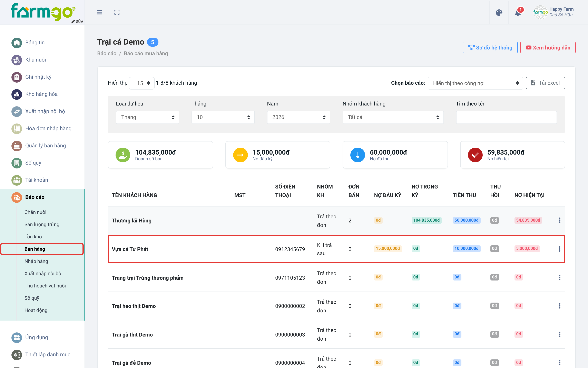Select Thu hoạch vật nuôi report
This screenshot has width=588, height=368.
click(x=45, y=286)
